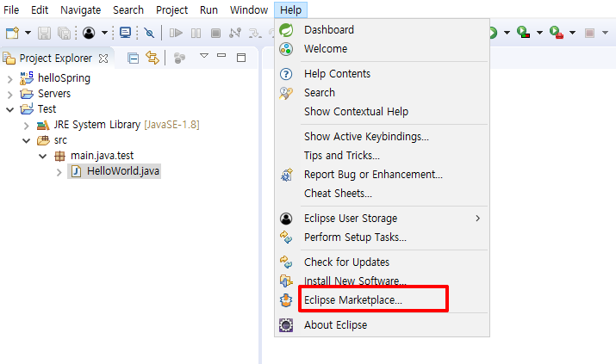Image resolution: width=616 pixels, height=364 pixels.
Task: Toggle Link with Editor in Project Explorer
Action: click(x=152, y=59)
